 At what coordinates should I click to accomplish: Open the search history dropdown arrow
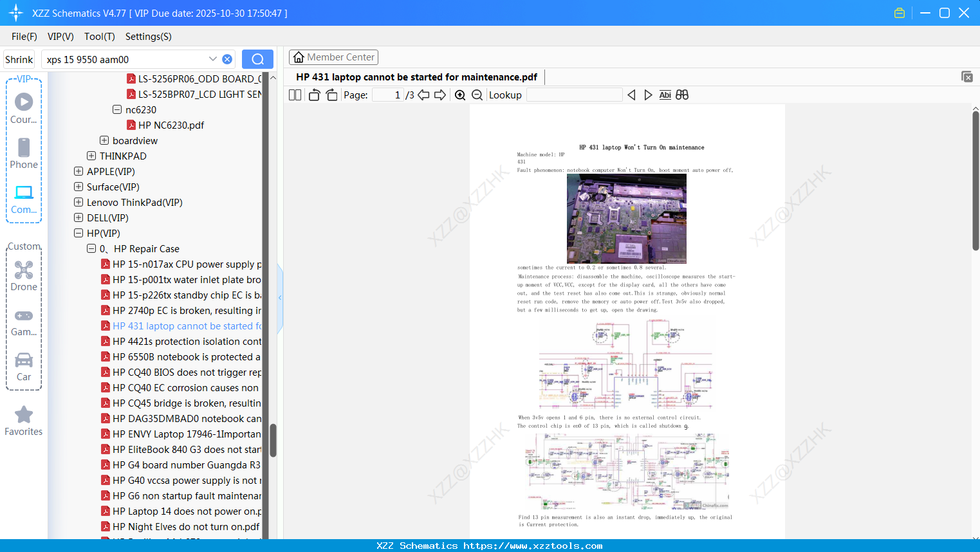click(x=213, y=59)
